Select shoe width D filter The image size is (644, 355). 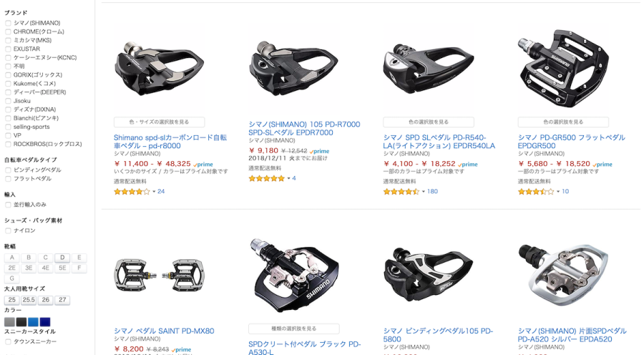pos(62,258)
